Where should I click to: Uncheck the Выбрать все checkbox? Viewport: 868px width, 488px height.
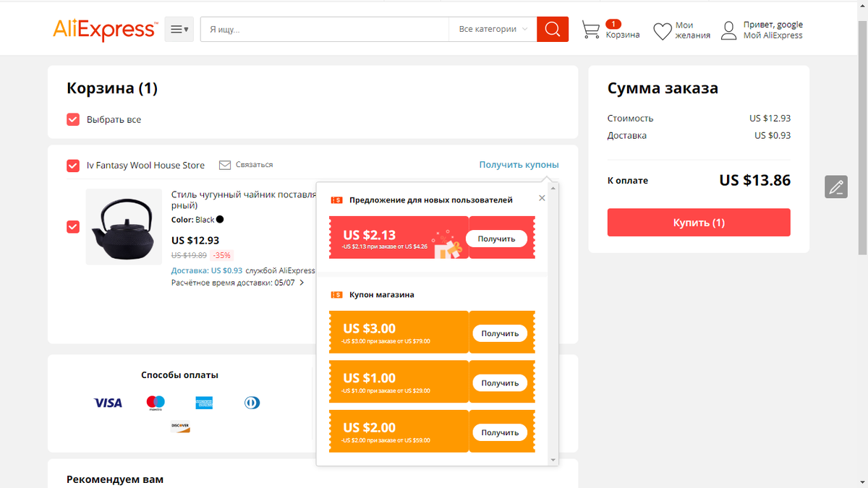pyautogui.click(x=73, y=119)
